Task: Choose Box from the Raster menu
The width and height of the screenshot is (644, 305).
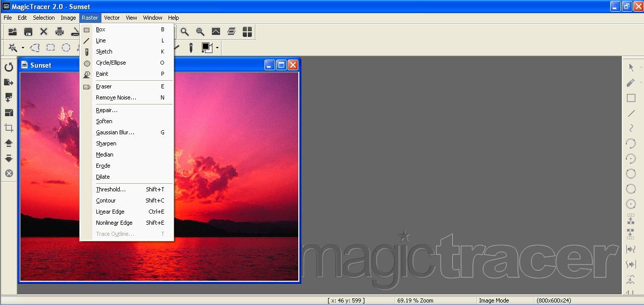Action: pyautogui.click(x=127, y=29)
